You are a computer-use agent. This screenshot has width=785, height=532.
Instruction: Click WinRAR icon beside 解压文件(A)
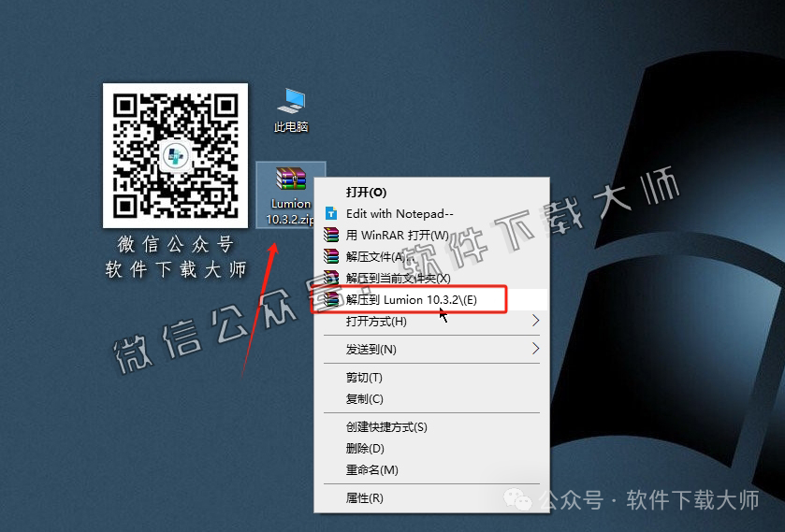tap(331, 256)
